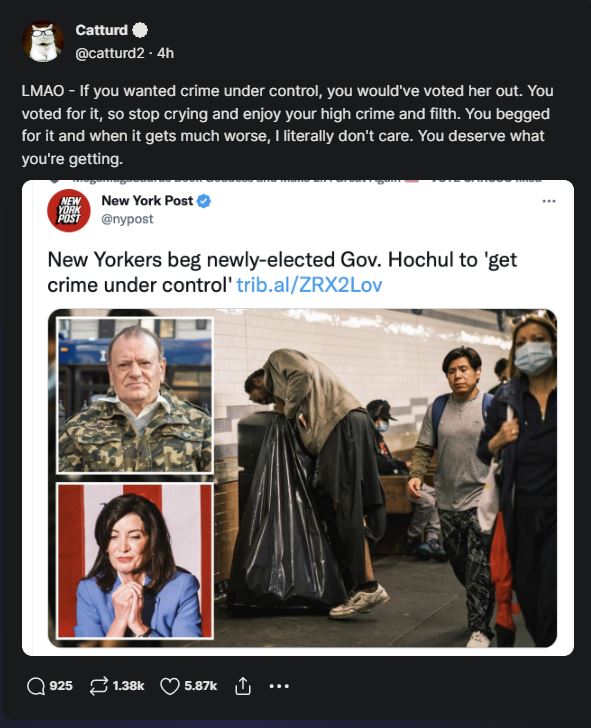Click the reply speech bubble icon
Image resolution: width=591 pixels, height=728 pixels.
point(36,686)
